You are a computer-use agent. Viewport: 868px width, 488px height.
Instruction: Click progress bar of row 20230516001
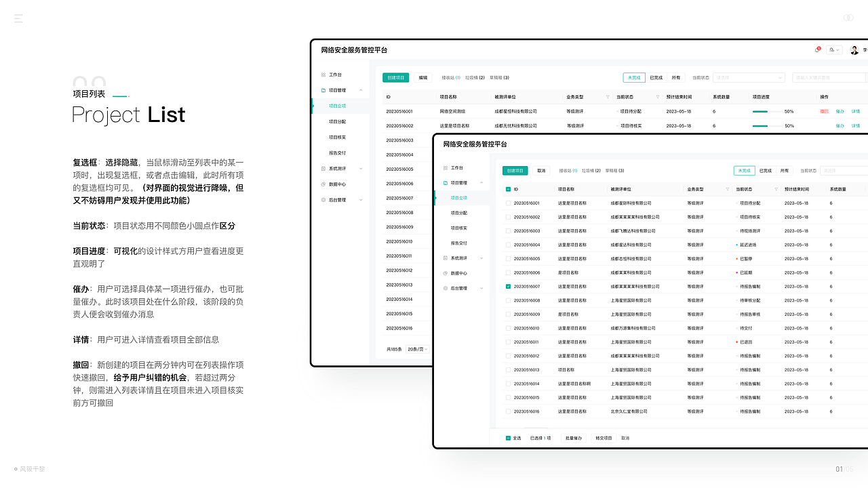[766, 111]
